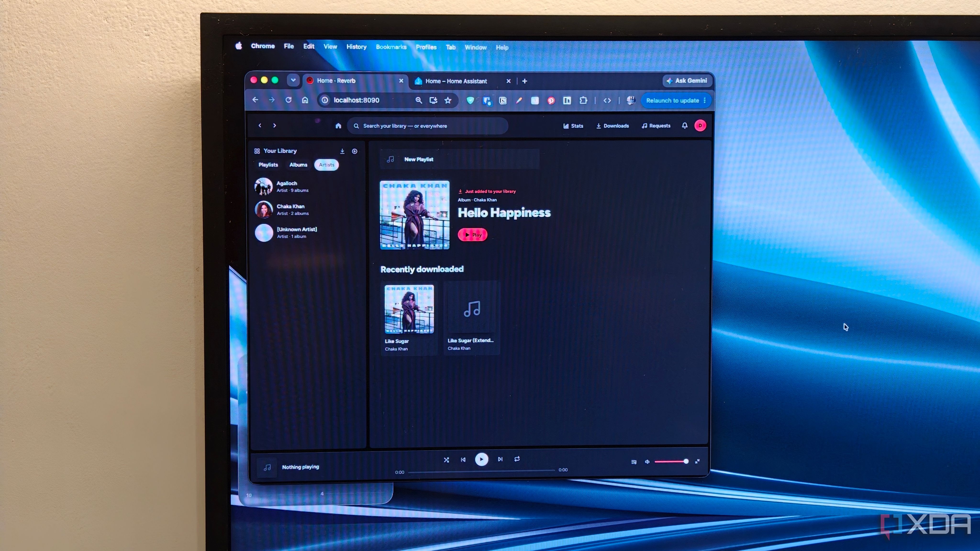Viewport: 980px width, 551px height.
Task: Click the search your library field
Action: point(428,126)
